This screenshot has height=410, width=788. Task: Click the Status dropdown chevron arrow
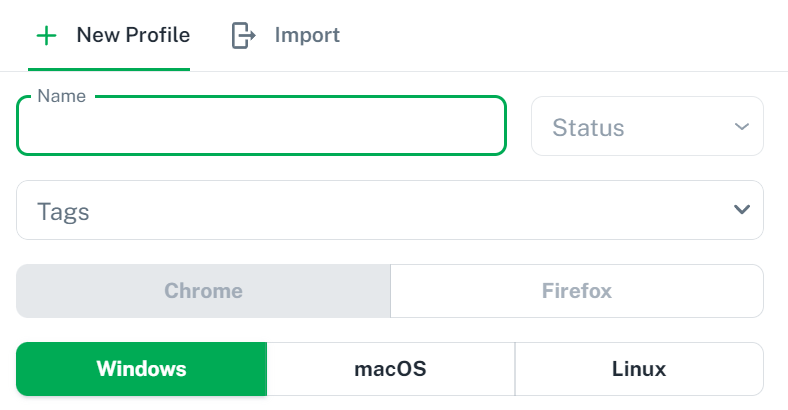(742, 127)
